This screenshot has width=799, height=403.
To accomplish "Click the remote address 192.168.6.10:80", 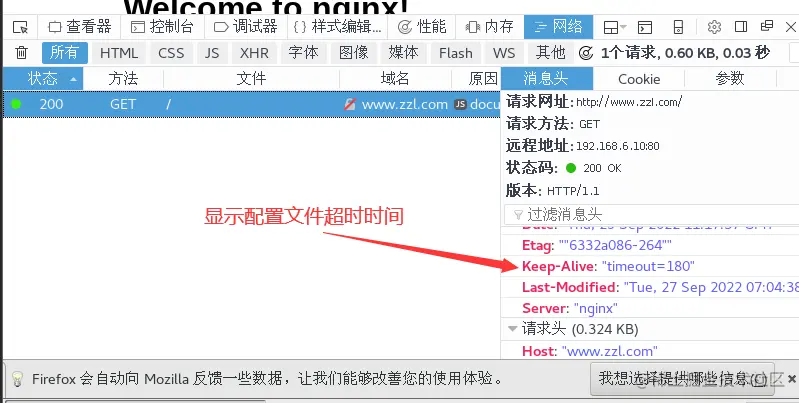I will point(618,146).
